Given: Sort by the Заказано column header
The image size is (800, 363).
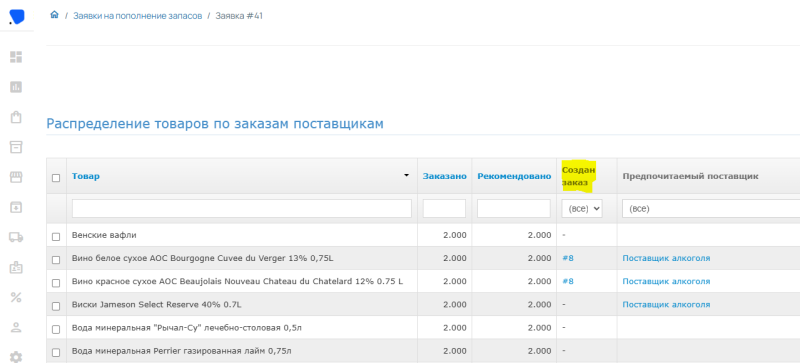Looking at the screenshot, I should click(x=444, y=176).
